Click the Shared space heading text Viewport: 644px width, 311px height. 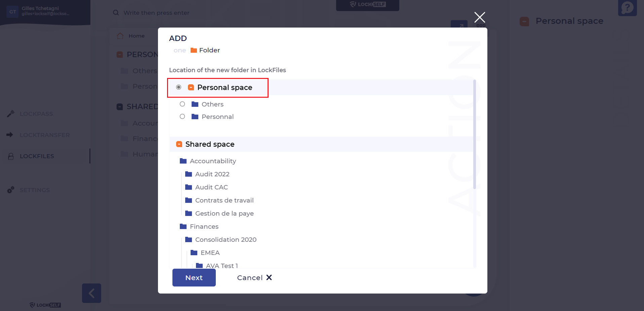click(210, 144)
